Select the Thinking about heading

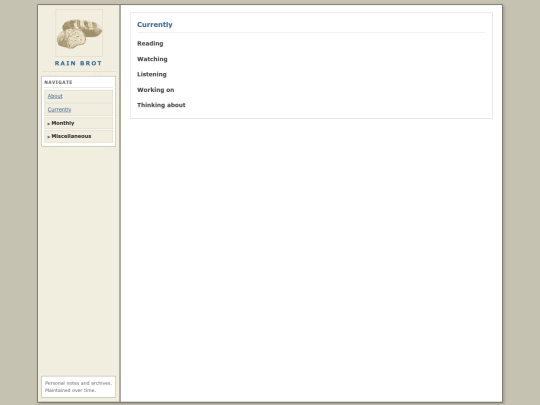click(x=161, y=105)
